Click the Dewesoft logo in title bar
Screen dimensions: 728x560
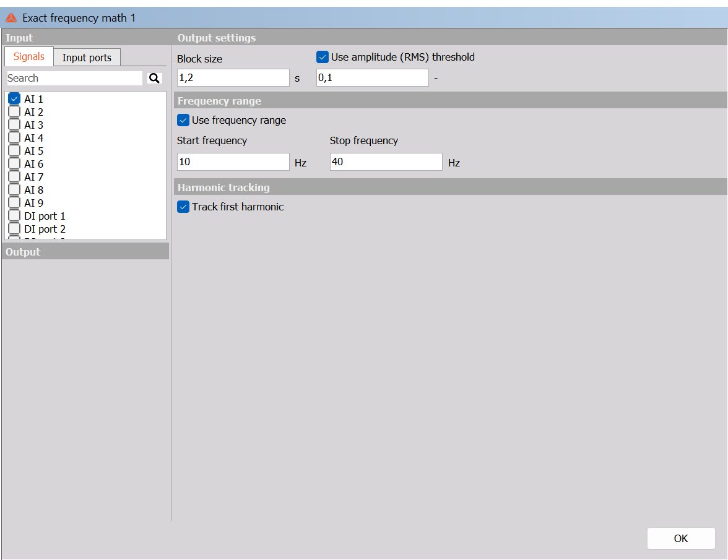[11, 18]
